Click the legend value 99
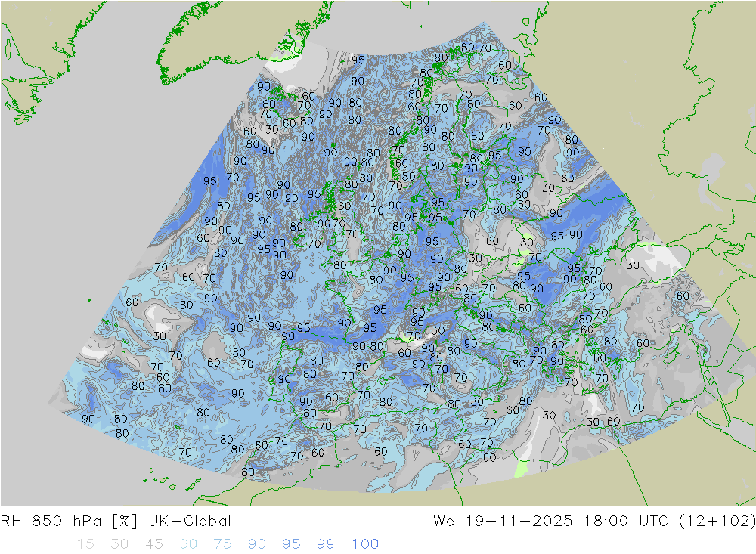 [x=325, y=544]
